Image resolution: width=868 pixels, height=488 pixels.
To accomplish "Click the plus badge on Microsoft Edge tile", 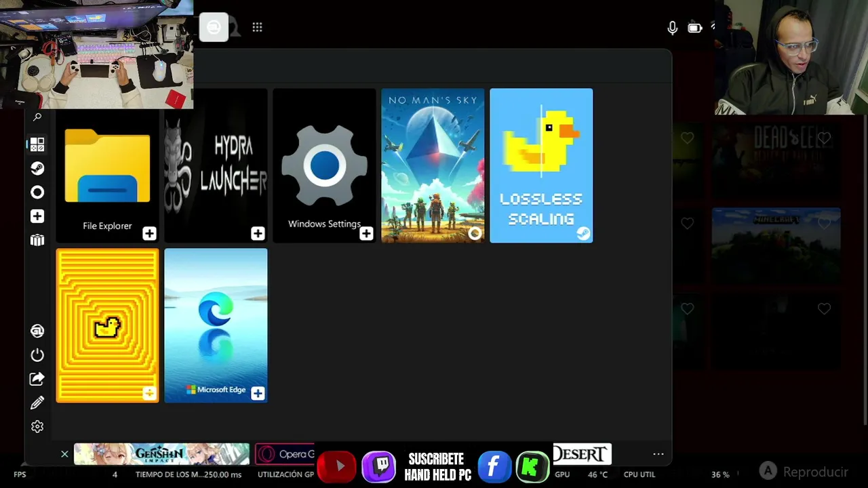I will pyautogui.click(x=258, y=394).
